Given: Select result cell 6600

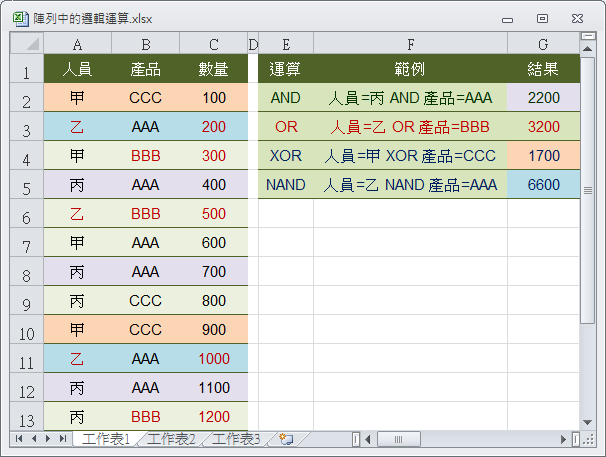Looking at the screenshot, I should 543,184.
